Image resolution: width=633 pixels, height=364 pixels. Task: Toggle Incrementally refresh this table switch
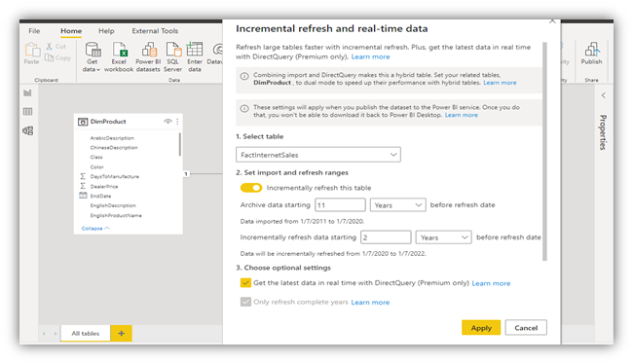(251, 188)
